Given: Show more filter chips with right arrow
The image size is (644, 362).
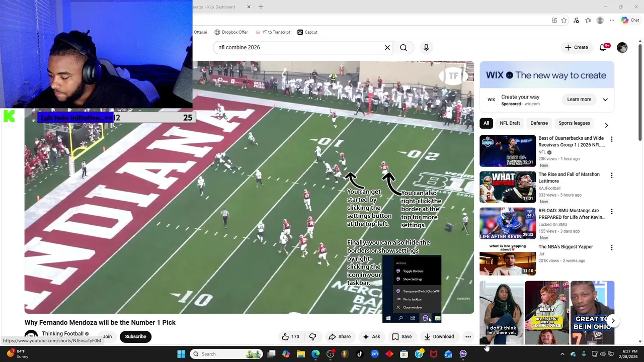Looking at the screenshot, I should tap(606, 125).
